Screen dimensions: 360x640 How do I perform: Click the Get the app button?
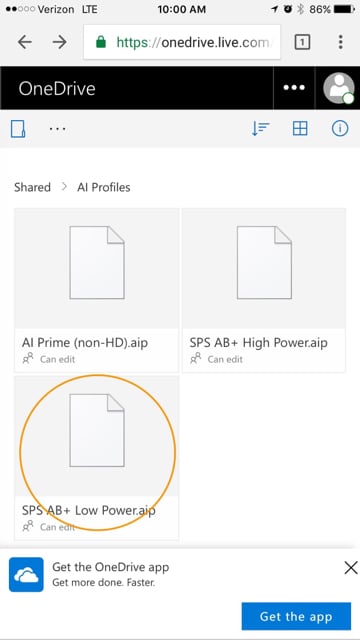pyautogui.click(x=296, y=616)
